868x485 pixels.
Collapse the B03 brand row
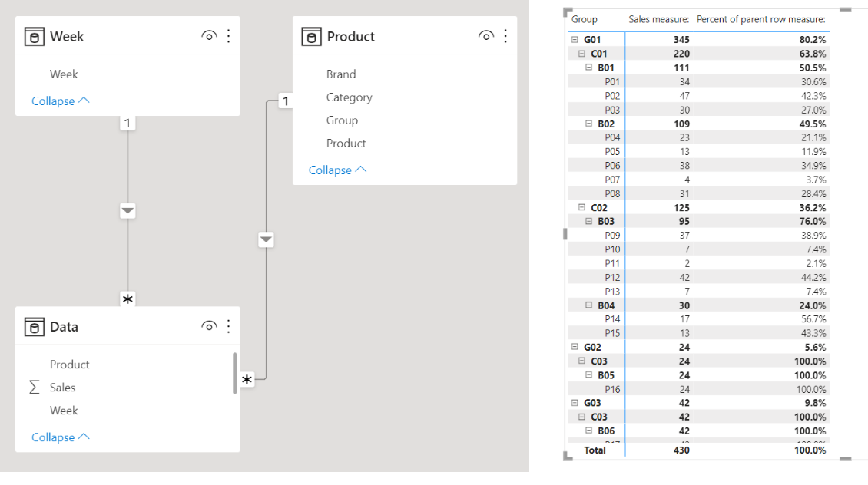589,221
